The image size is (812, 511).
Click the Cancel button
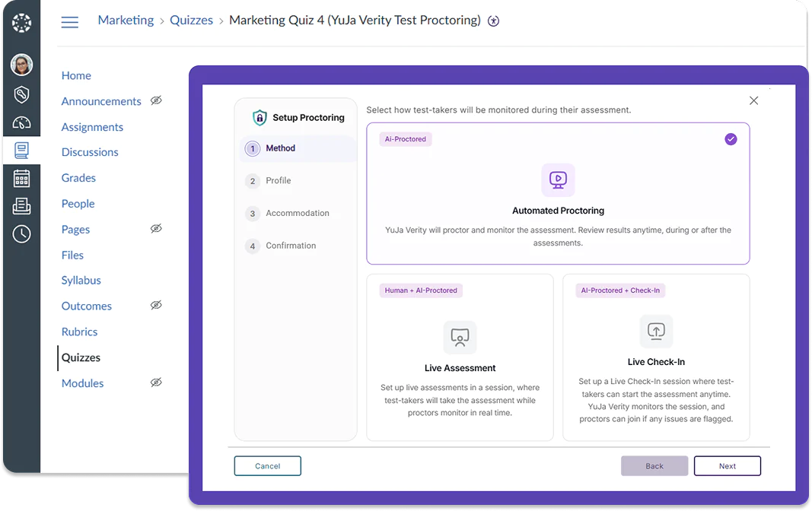click(x=267, y=466)
